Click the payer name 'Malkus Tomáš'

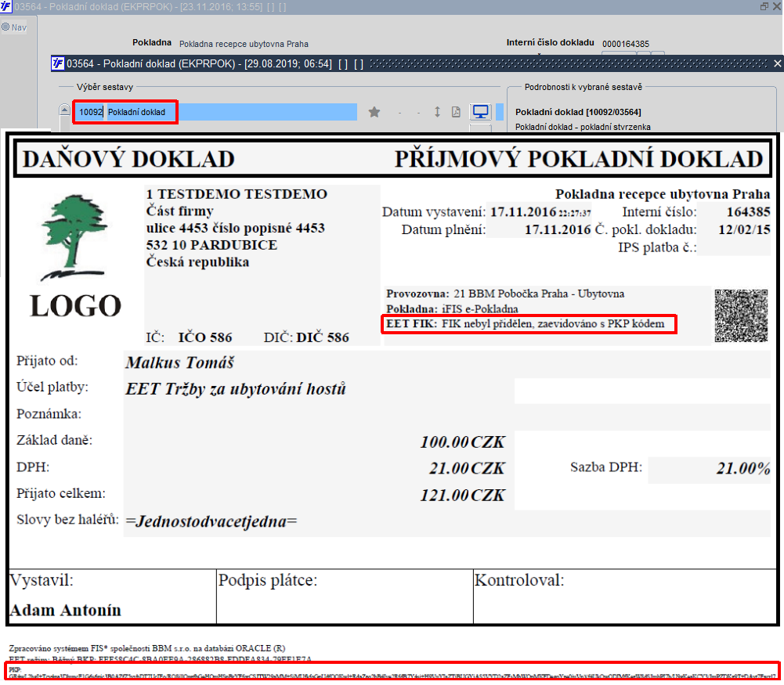(179, 362)
